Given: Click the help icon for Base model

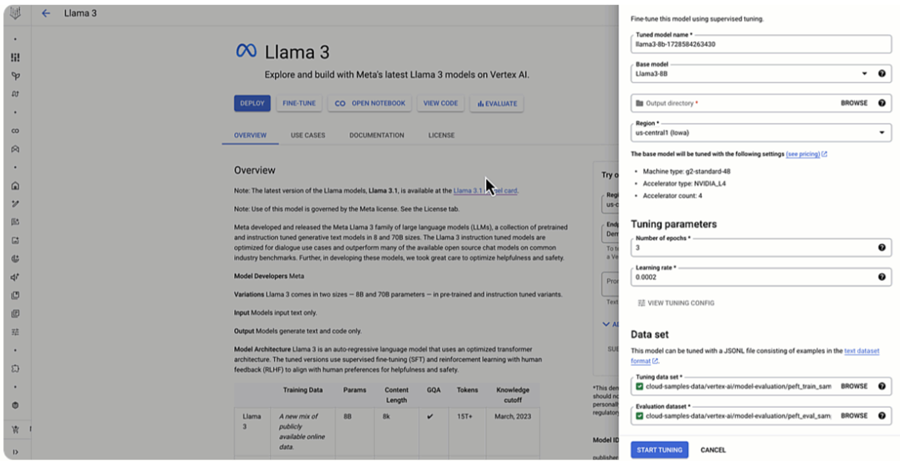Looking at the screenshot, I should pyautogui.click(x=882, y=73).
